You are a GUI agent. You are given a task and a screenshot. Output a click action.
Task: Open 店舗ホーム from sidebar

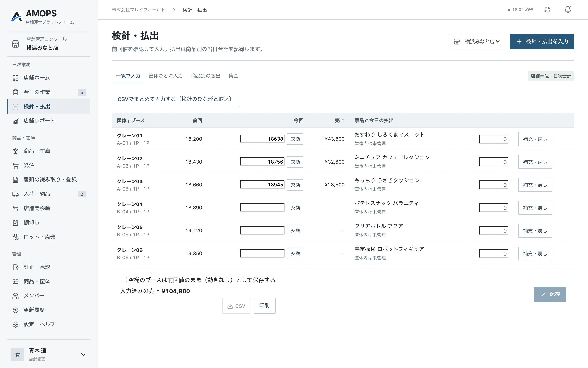click(49, 78)
